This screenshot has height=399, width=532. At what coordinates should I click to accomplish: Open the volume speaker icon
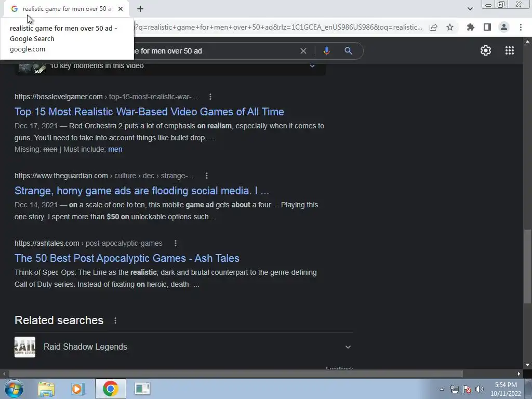pos(480,389)
